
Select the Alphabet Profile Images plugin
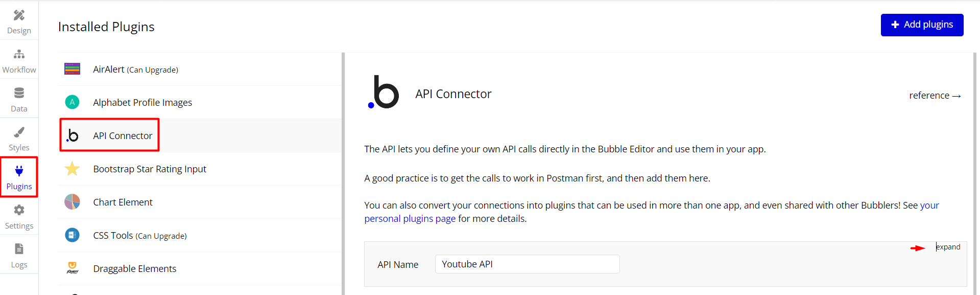142,102
